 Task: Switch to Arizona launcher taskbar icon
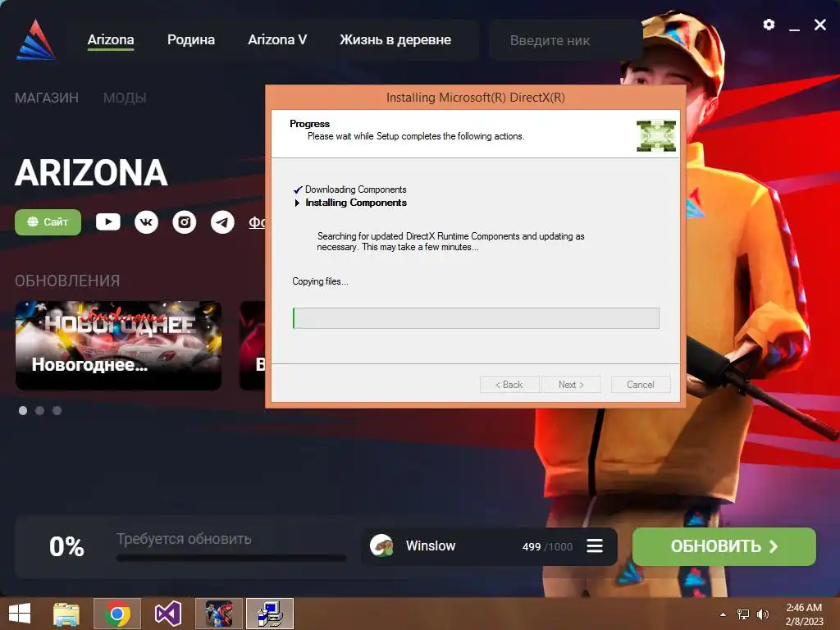(x=218, y=614)
